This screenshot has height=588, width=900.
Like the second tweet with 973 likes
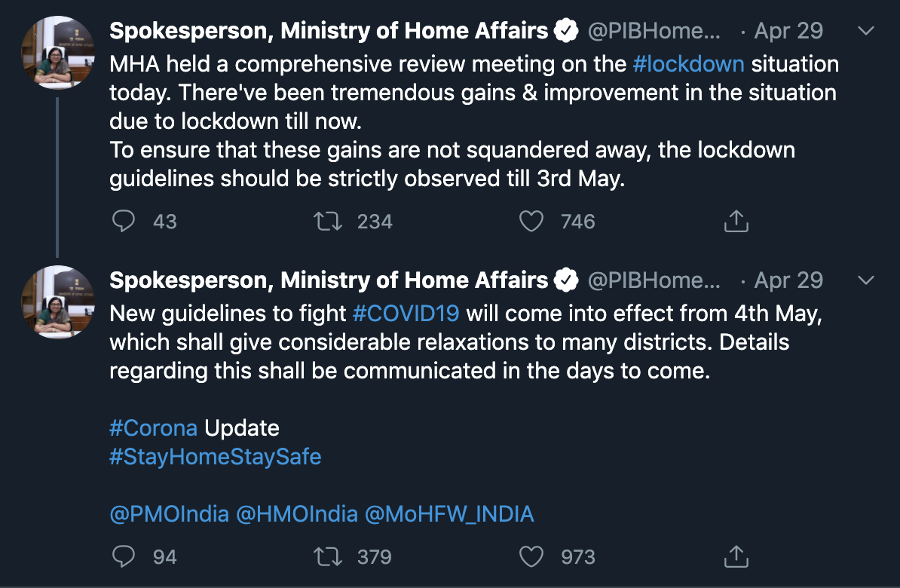531,556
